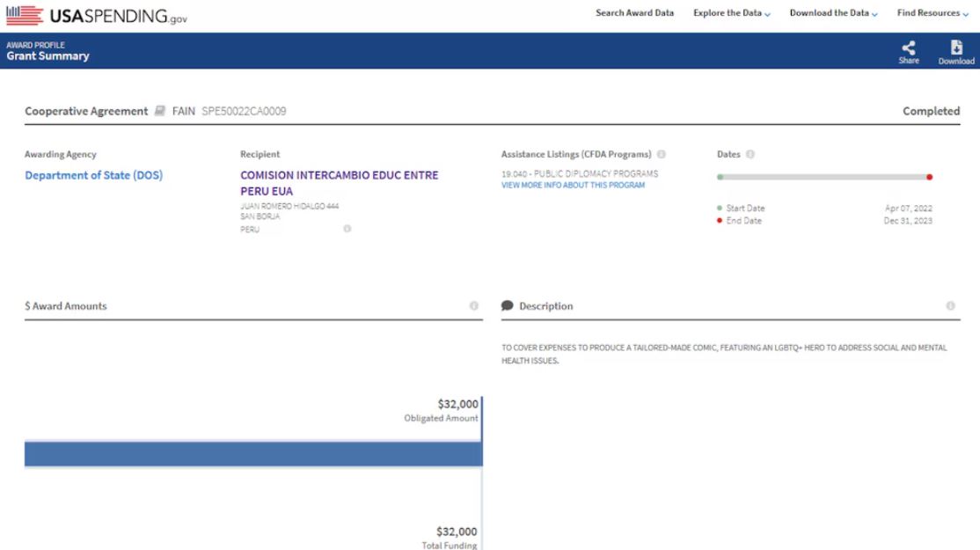The height and width of the screenshot is (550, 980).
Task: Click View More Info About This Program
Action: pos(573,185)
